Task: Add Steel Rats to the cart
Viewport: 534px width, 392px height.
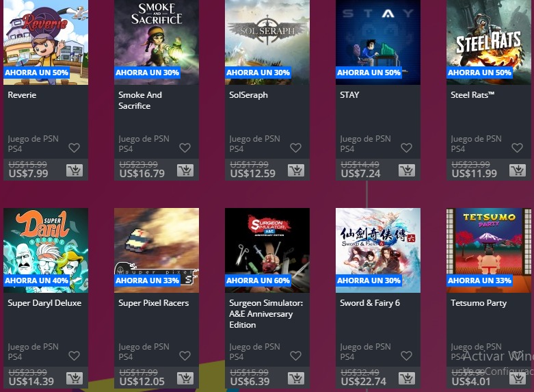Action: pos(518,170)
